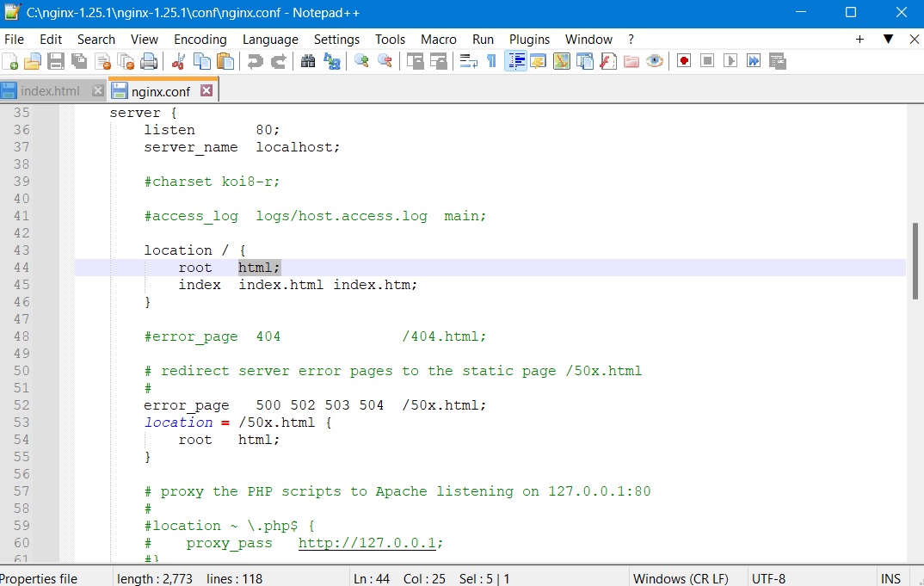
Task: Undo the last edit via toolbar
Action: point(254,60)
